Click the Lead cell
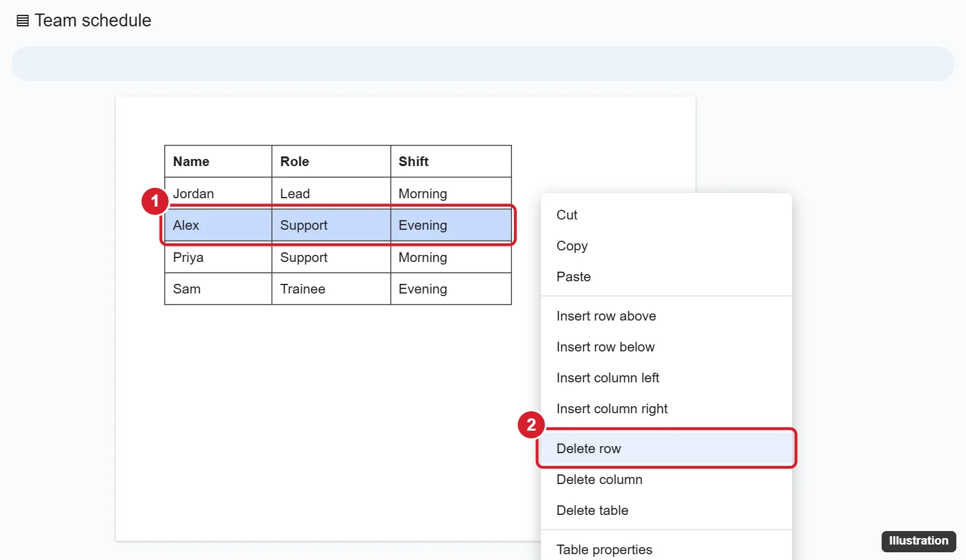Image resolution: width=966 pixels, height=560 pixels. click(x=331, y=193)
